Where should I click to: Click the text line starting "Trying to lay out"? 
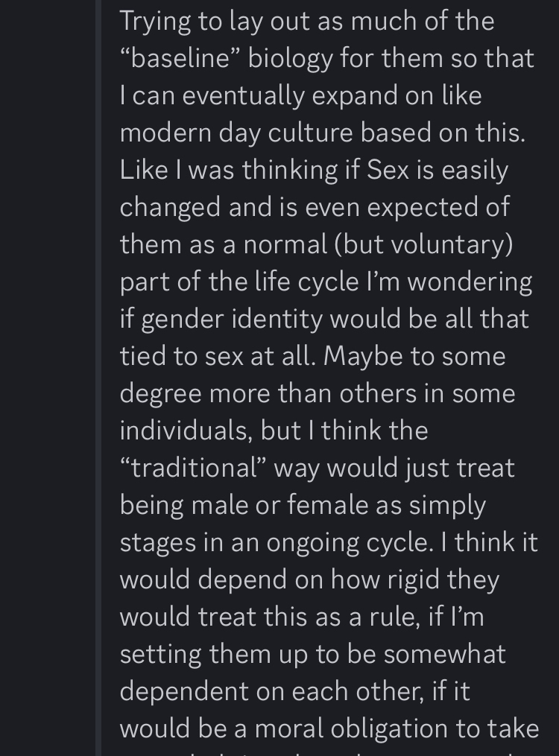pyautogui.click(x=306, y=21)
